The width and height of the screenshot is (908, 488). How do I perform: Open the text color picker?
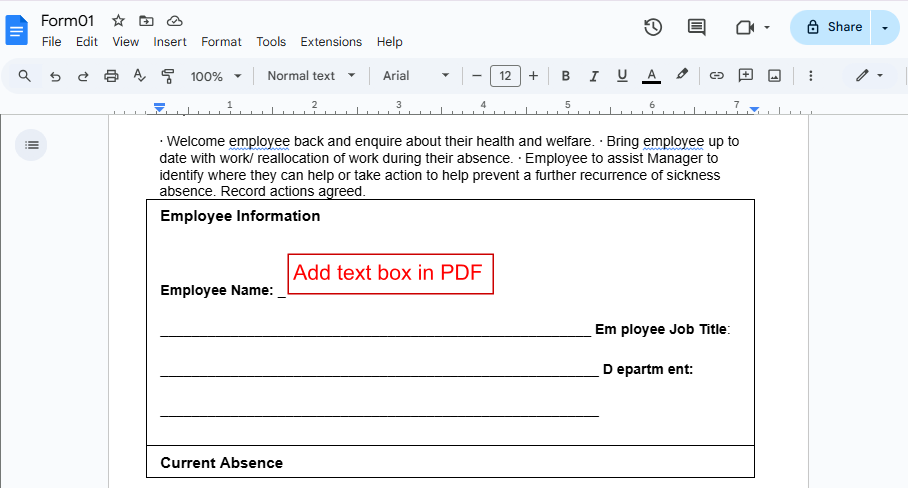click(x=651, y=76)
